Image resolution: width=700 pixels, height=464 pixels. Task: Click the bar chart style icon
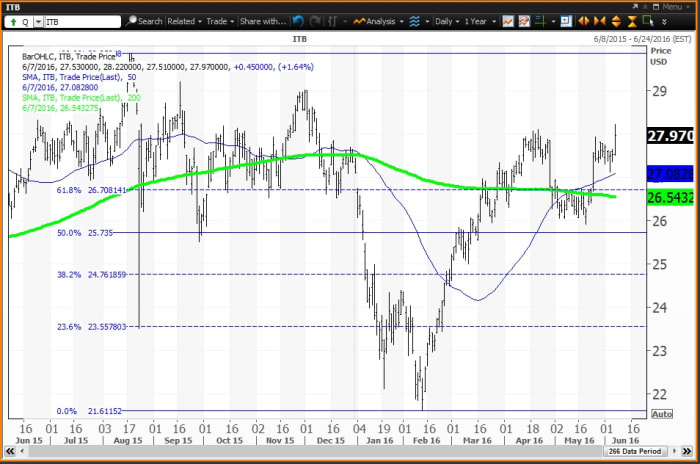[x=332, y=21]
